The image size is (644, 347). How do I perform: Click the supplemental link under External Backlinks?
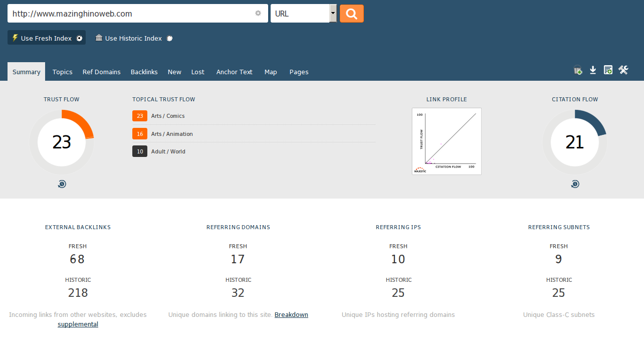pos(78,324)
